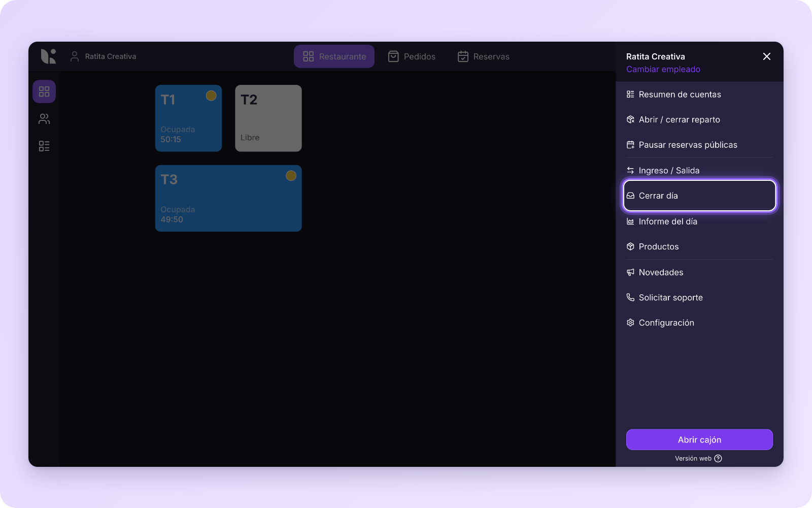Open occupied table T3
812x508 pixels.
pyautogui.click(x=228, y=198)
